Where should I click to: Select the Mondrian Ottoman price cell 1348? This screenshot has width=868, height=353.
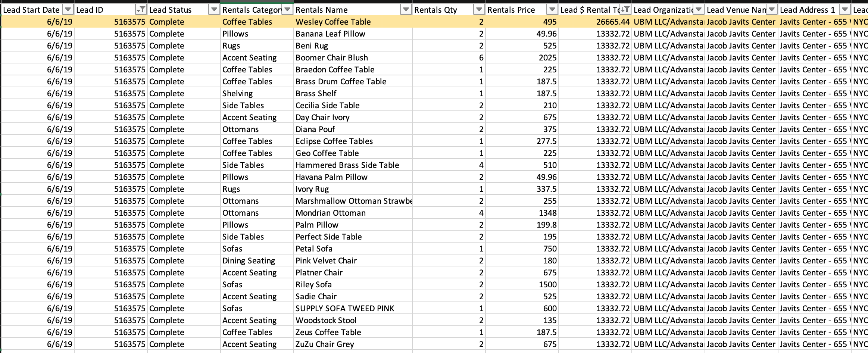coord(547,213)
